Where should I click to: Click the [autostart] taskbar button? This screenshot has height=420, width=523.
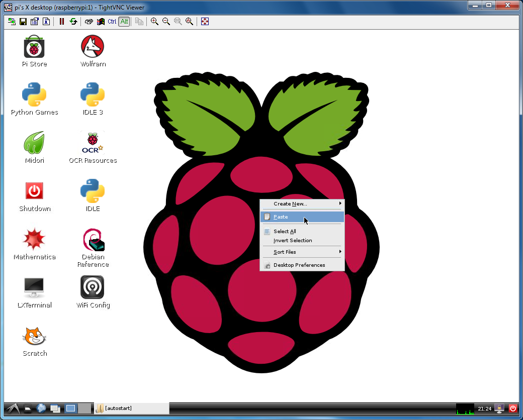[x=132, y=408]
